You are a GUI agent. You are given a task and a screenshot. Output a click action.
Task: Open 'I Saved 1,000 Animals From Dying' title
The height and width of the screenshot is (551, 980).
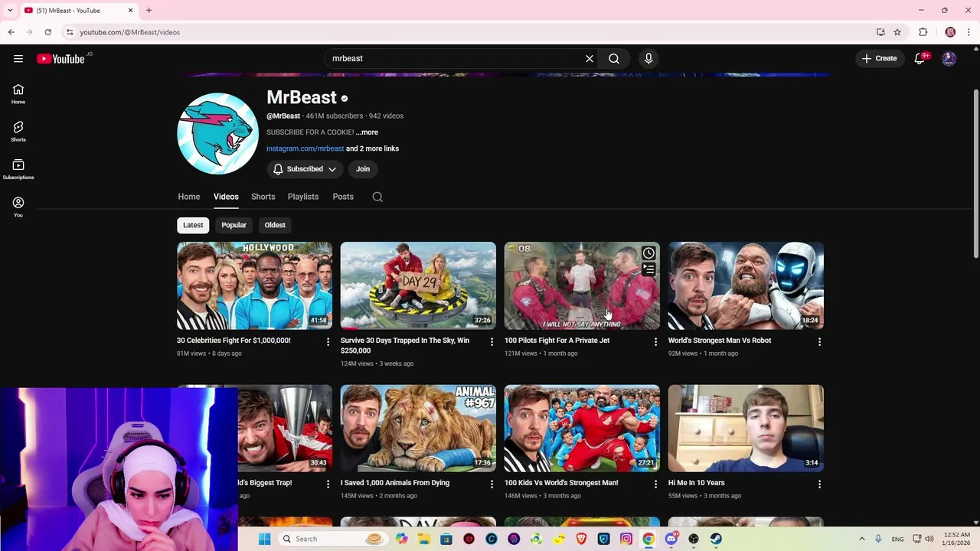[x=395, y=483]
